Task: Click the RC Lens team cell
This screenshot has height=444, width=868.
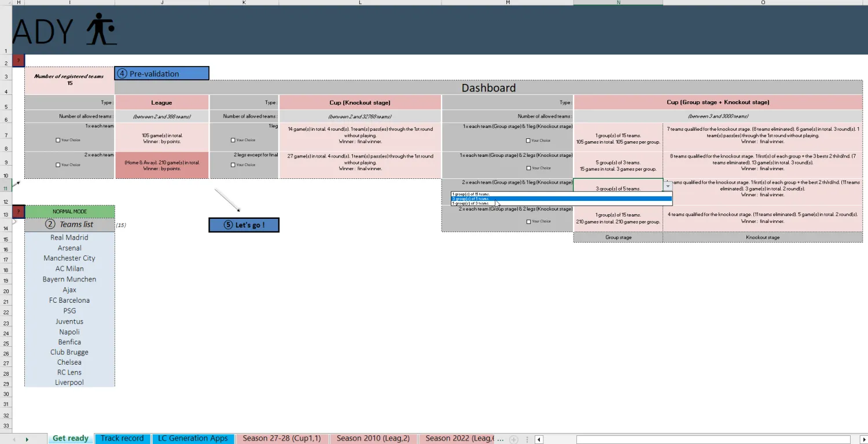Action: pos(69,372)
